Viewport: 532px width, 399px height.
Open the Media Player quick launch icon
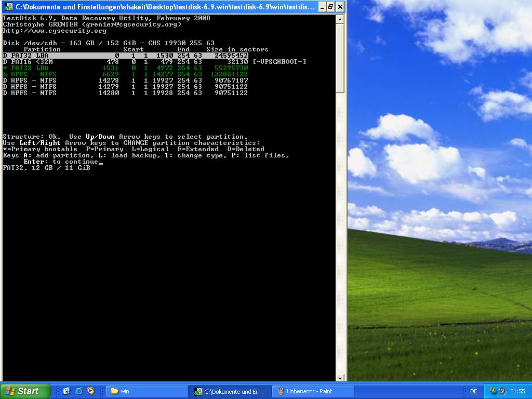[x=90, y=391]
